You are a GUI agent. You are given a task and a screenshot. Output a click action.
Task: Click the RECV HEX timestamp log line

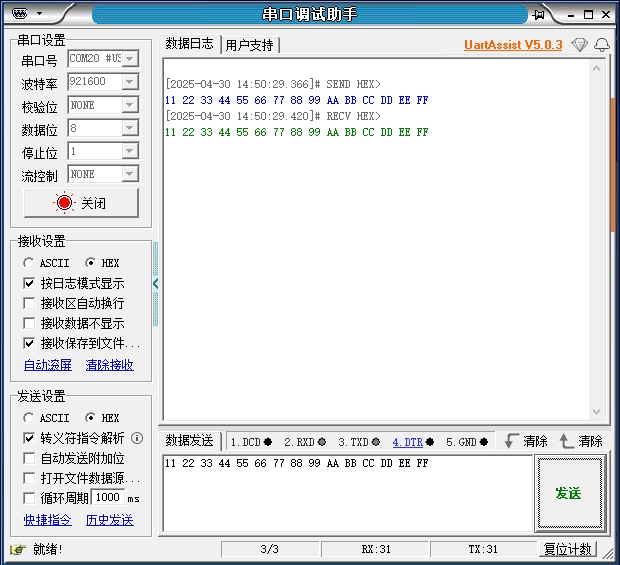tap(273, 116)
